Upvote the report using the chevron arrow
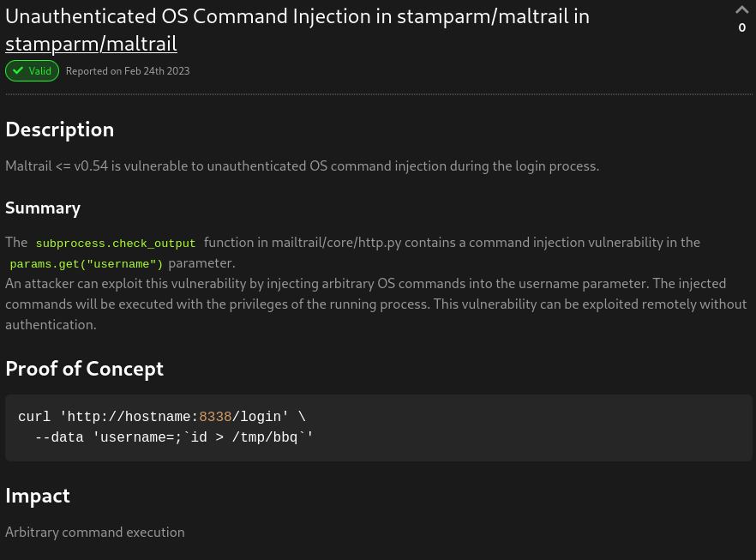Image resolution: width=756 pixels, height=560 pixels. (741, 9)
